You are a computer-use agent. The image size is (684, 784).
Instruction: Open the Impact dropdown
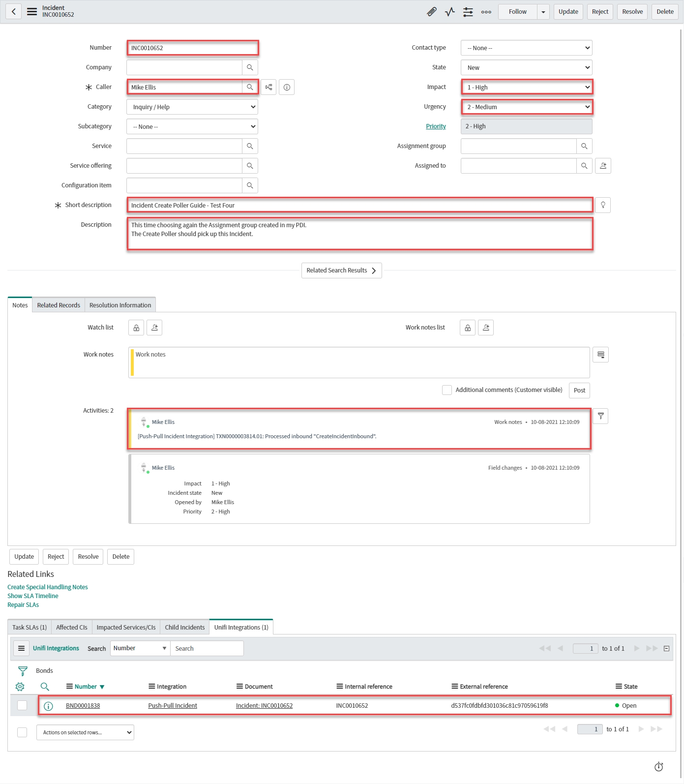click(526, 87)
